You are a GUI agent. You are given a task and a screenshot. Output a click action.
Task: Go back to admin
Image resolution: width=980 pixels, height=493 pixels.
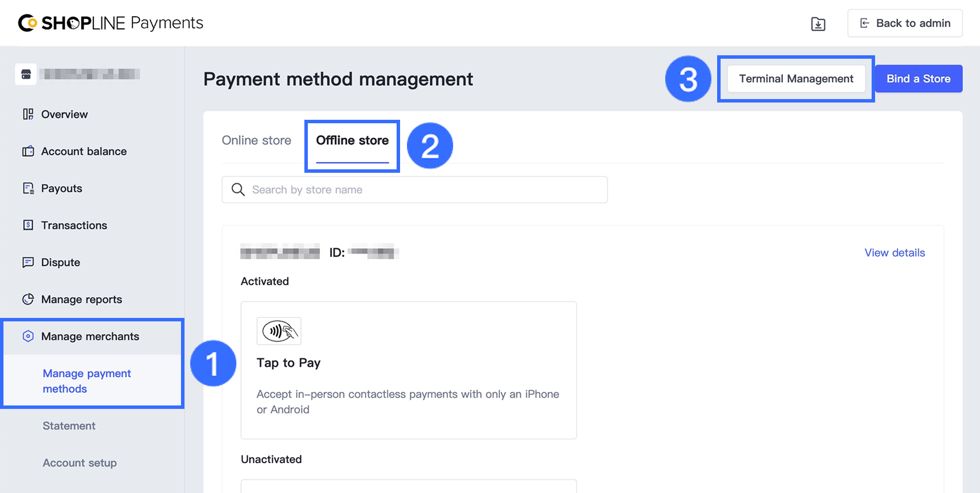coord(904,24)
